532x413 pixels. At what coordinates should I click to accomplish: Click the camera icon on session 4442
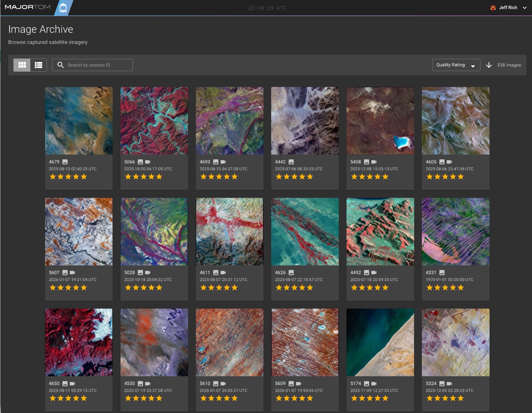pyautogui.click(x=291, y=162)
